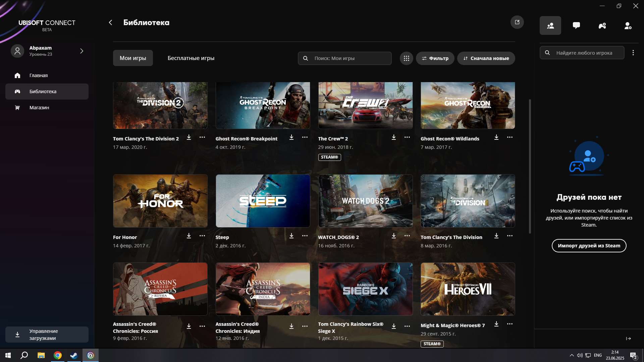Open the Steep game thumbnail

[x=263, y=201]
